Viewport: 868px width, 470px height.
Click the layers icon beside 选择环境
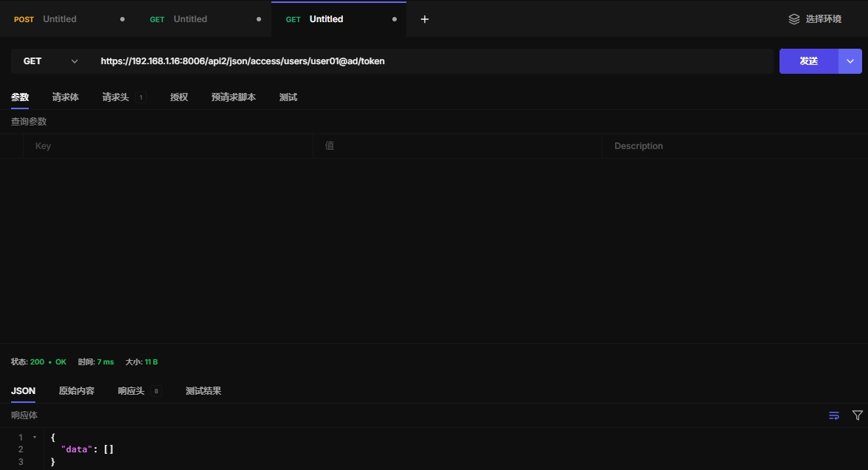794,19
